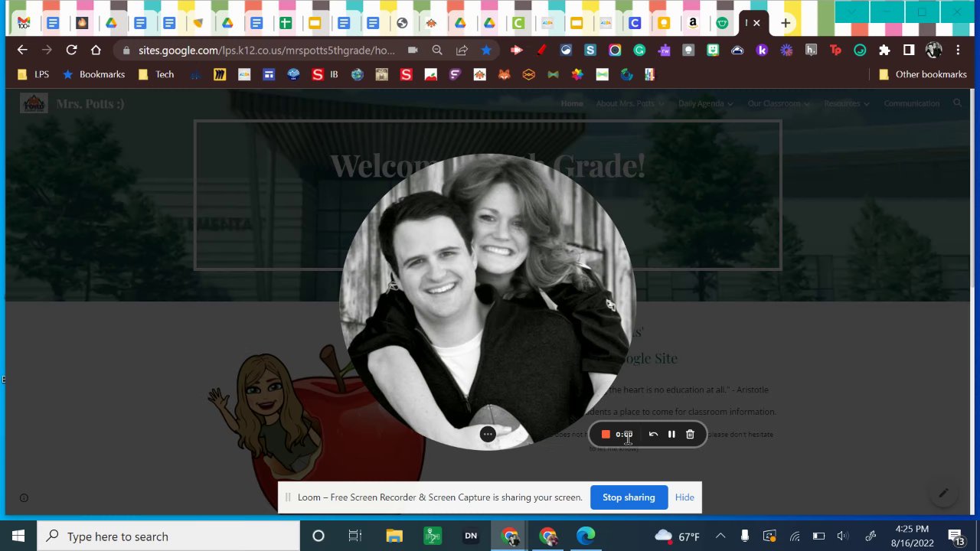Toggle the Chrome side panel
Viewport: 980px width, 551px height.
[x=909, y=51]
